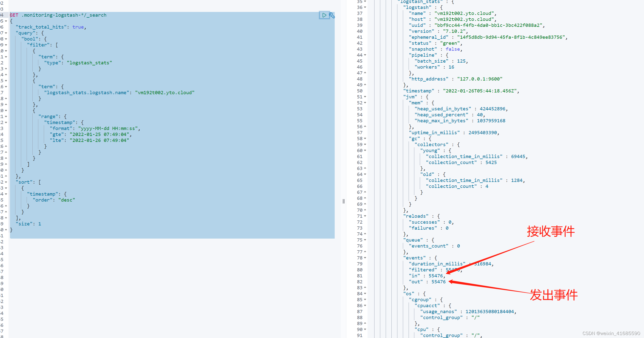Click the uptime_in_millis value 2495403390
This screenshot has width=644, height=338.
tap(483, 132)
